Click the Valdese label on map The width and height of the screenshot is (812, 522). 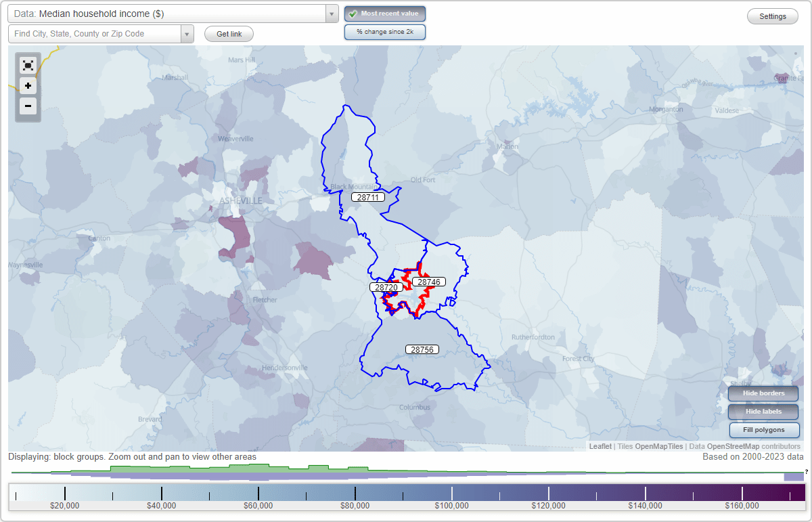pos(727,110)
